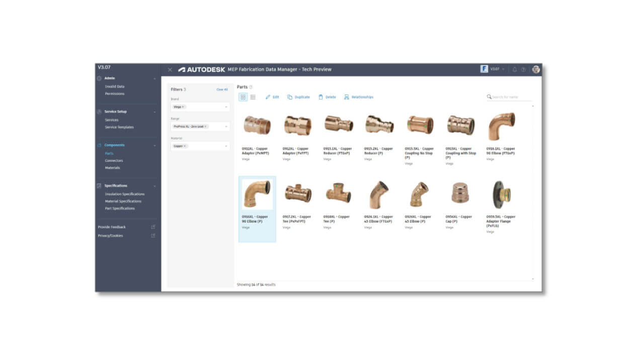Close the side panel with X icon
644x362 pixels.
(170, 70)
